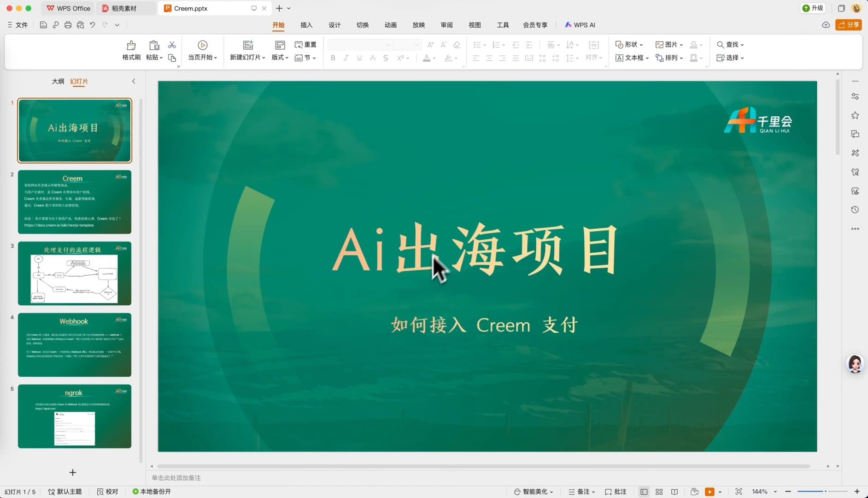Click 本地备份开 in the status bar
Screen dimensions: 868x498
(151, 492)
